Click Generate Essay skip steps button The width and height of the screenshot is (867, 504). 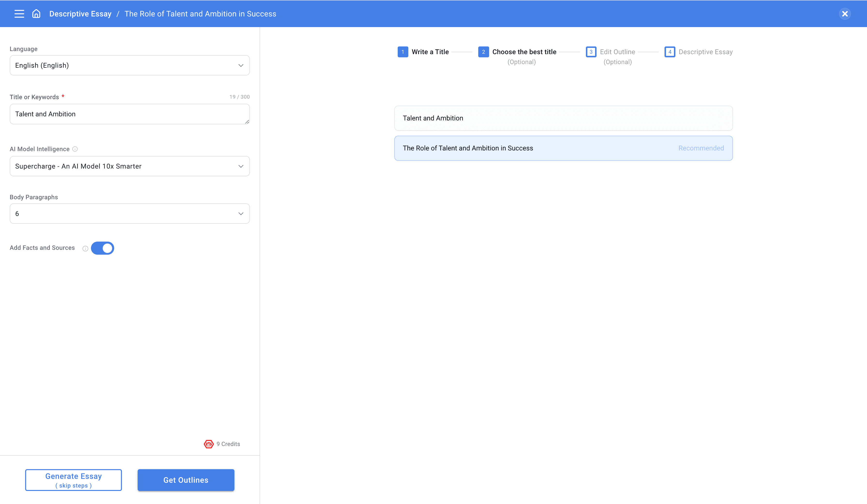pos(73,480)
